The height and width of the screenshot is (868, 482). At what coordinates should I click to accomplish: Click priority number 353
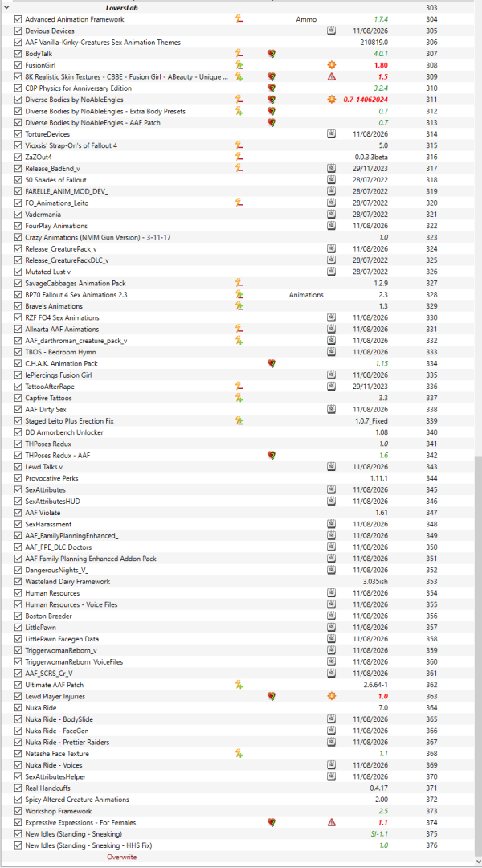point(432,582)
